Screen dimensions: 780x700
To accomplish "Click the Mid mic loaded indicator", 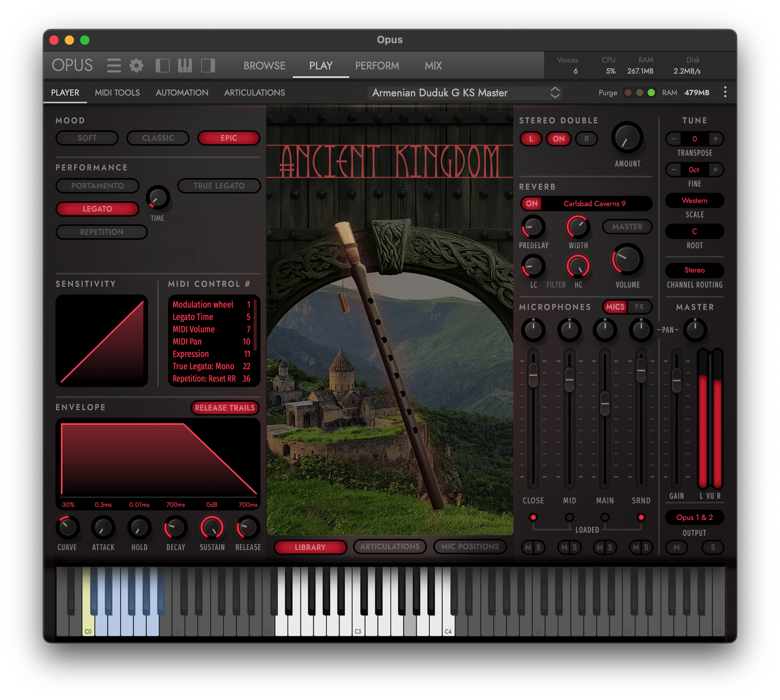I will [x=569, y=517].
